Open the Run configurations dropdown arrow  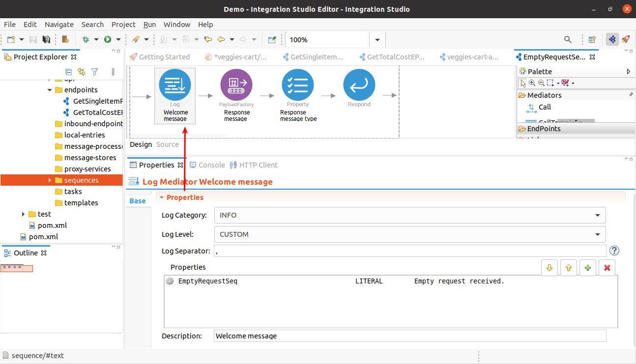pyautogui.click(x=118, y=40)
